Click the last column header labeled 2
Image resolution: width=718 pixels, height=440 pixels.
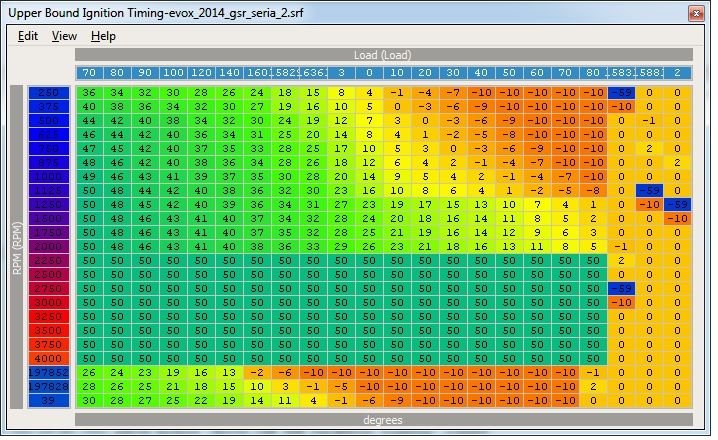point(677,73)
